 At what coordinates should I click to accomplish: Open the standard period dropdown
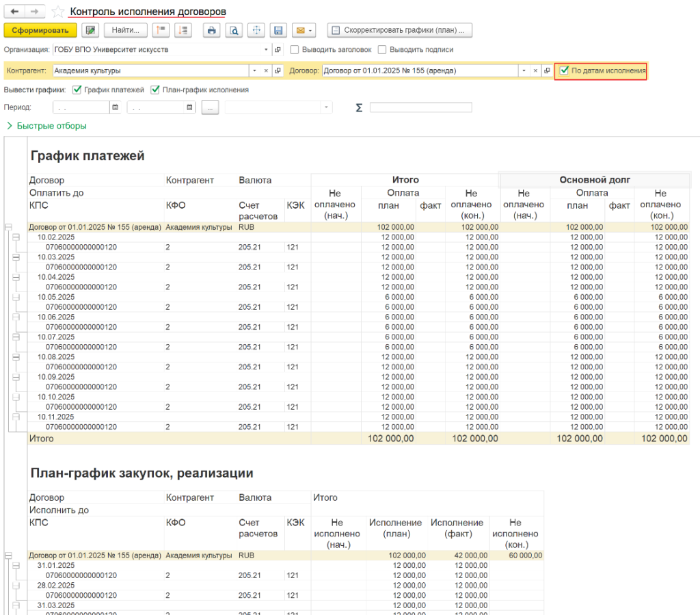tap(326, 107)
